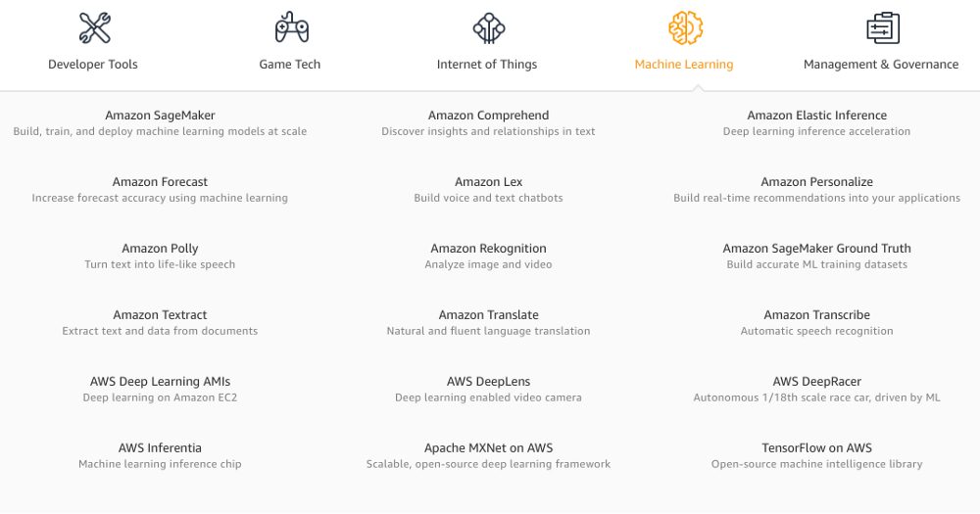This screenshot has height=514, width=980.
Task: Open Amazon SageMaker Ground Truth
Action: point(817,249)
